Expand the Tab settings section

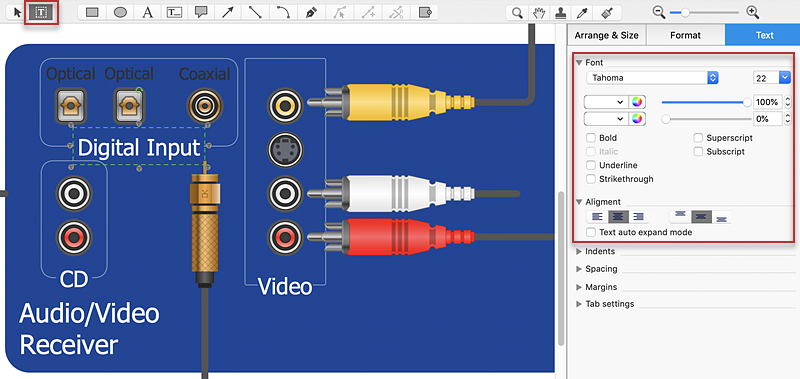579,304
